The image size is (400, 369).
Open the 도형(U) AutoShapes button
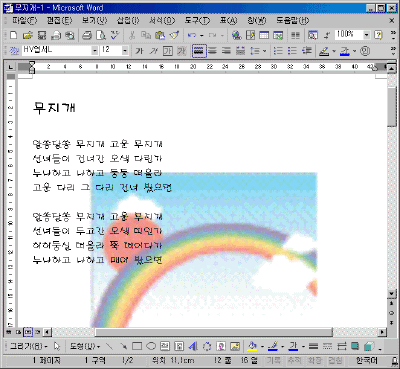85,346
